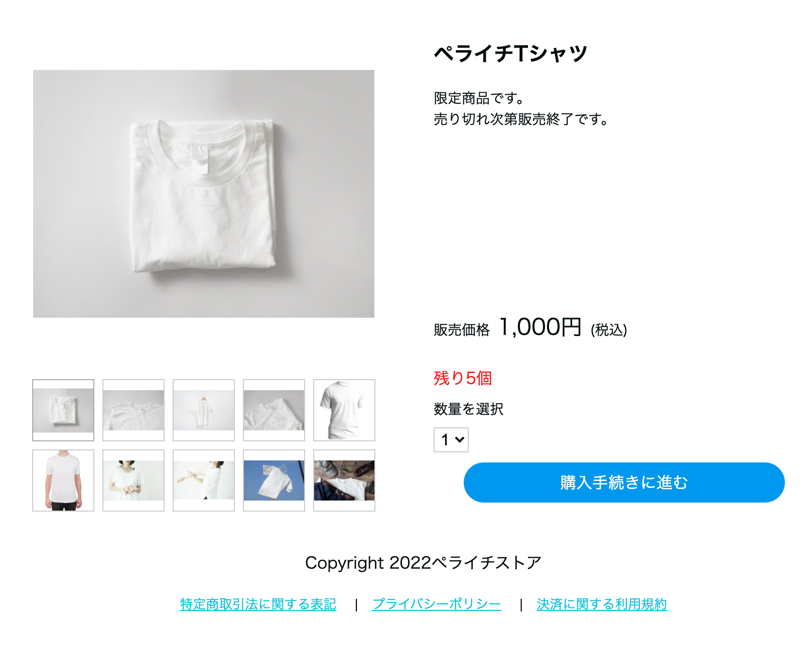
Task: Click the 1,000円 price text
Action: point(540,328)
